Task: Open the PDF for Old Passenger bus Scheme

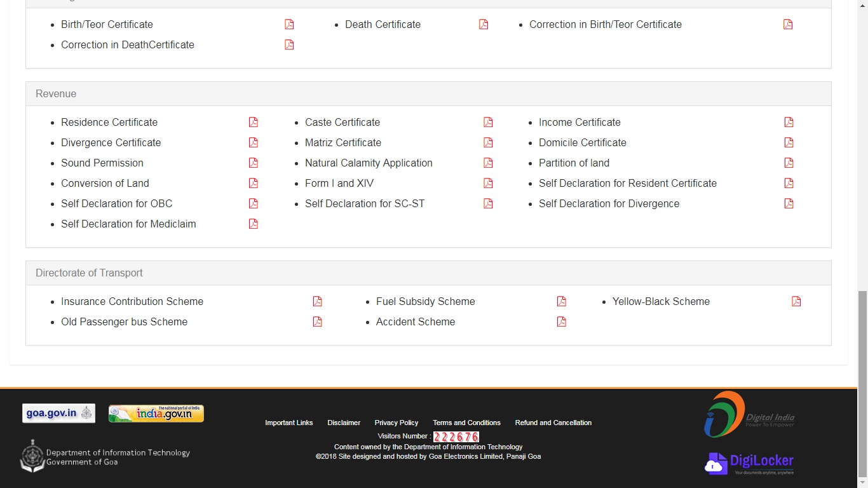Action: click(x=316, y=321)
